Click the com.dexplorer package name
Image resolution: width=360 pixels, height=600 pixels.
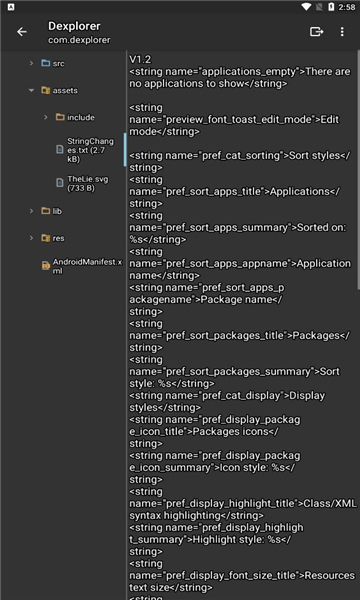pyautogui.click(x=79, y=40)
